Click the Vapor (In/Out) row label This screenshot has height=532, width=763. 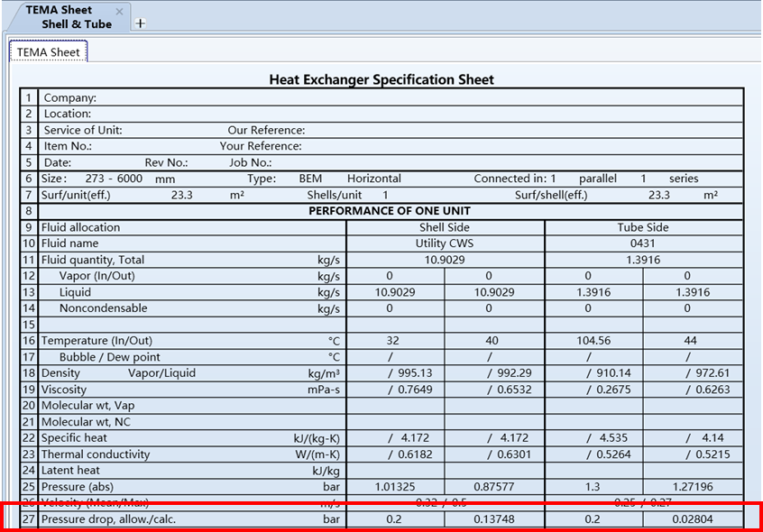(97, 276)
